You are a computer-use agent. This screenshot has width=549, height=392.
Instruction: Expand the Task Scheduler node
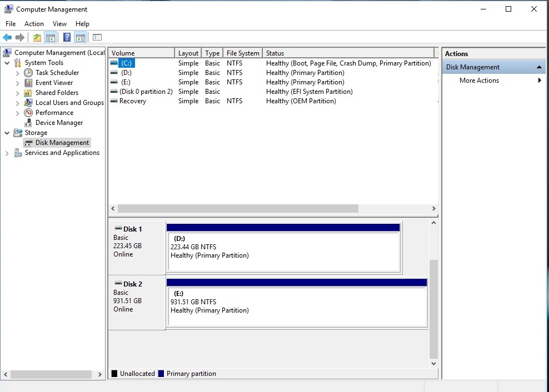click(18, 73)
